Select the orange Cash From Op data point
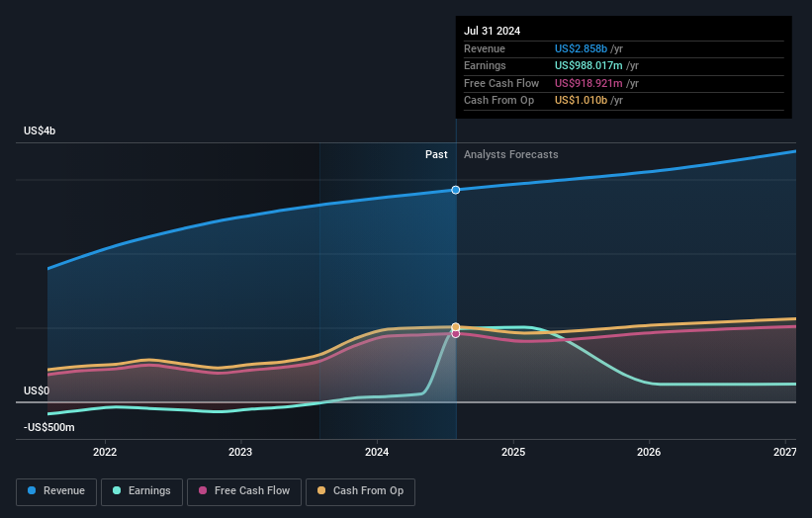The height and width of the screenshot is (518, 812). [456, 327]
